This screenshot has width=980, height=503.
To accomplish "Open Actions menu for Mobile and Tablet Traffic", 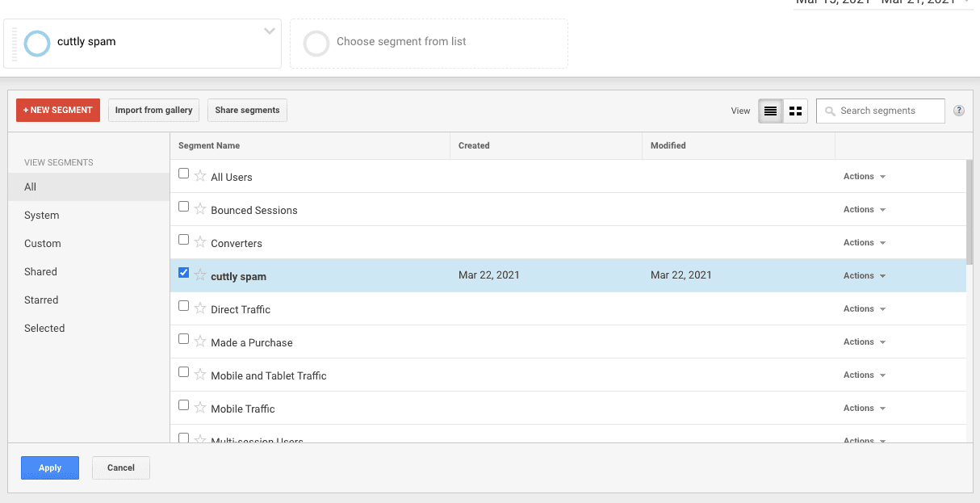I will pos(865,375).
